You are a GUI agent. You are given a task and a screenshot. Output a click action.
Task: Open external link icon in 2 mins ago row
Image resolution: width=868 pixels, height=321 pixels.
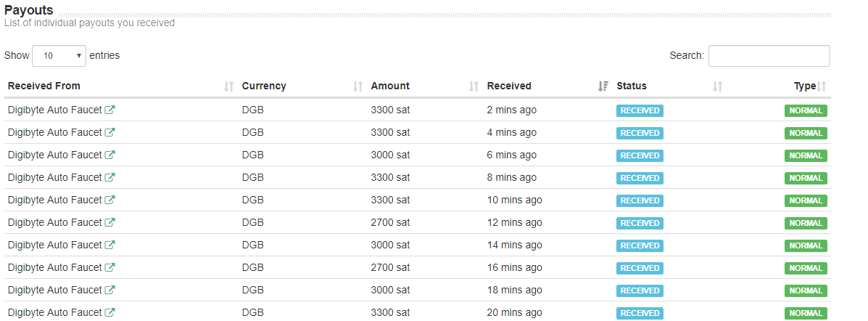pyautogui.click(x=110, y=110)
